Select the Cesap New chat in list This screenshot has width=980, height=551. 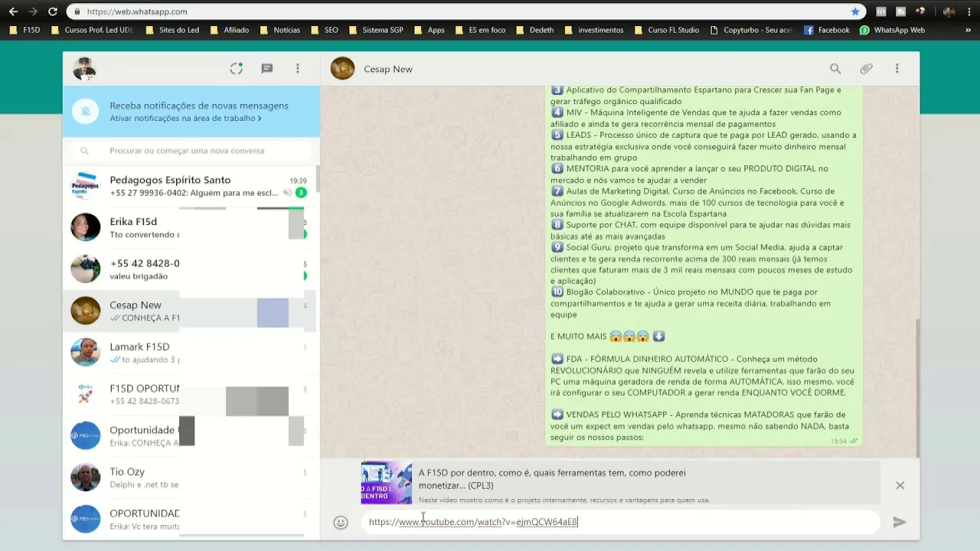tap(189, 311)
